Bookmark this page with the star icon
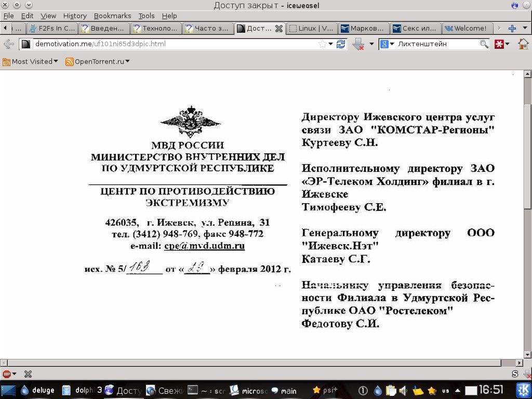This screenshot has height=399, width=532. click(322, 44)
